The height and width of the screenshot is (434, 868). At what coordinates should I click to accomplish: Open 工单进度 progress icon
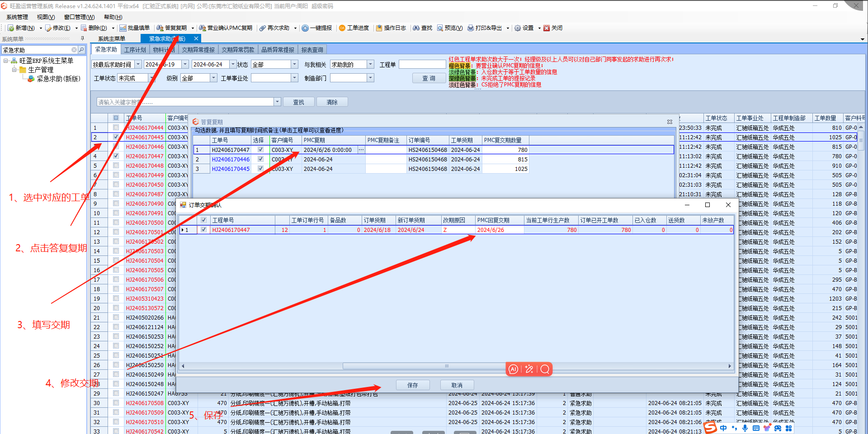342,28
